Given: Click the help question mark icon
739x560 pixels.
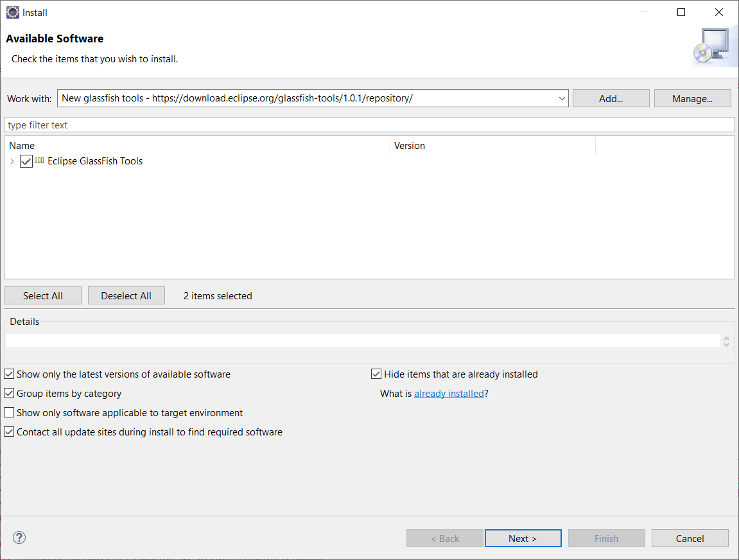Looking at the screenshot, I should pyautogui.click(x=19, y=538).
